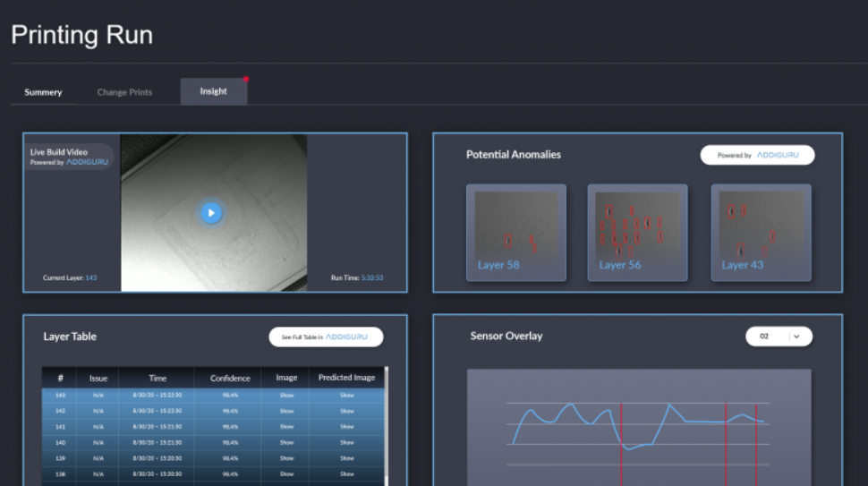The width and height of the screenshot is (868, 486).
Task: Click the Layer Table vertical scrollbar
Action: coord(386,421)
